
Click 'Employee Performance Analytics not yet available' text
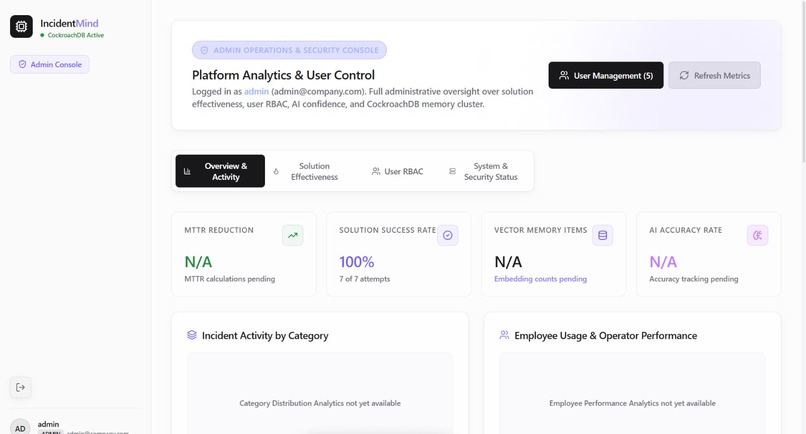(632, 403)
